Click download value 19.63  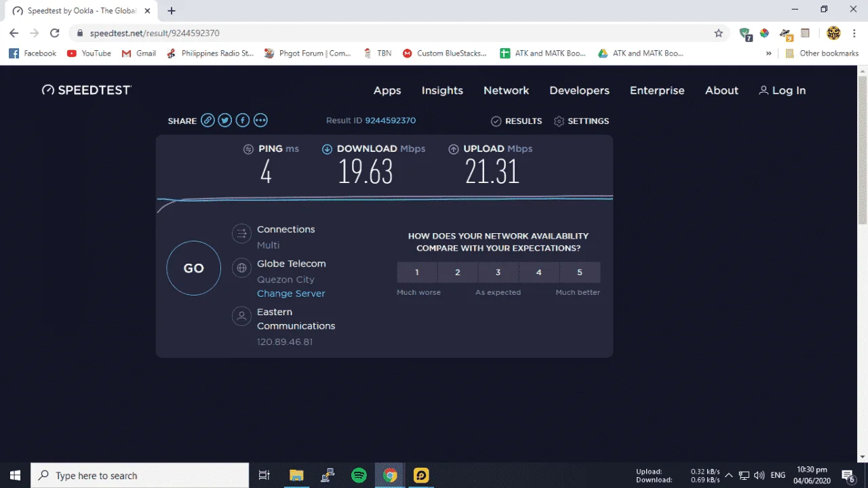[x=366, y=172]
